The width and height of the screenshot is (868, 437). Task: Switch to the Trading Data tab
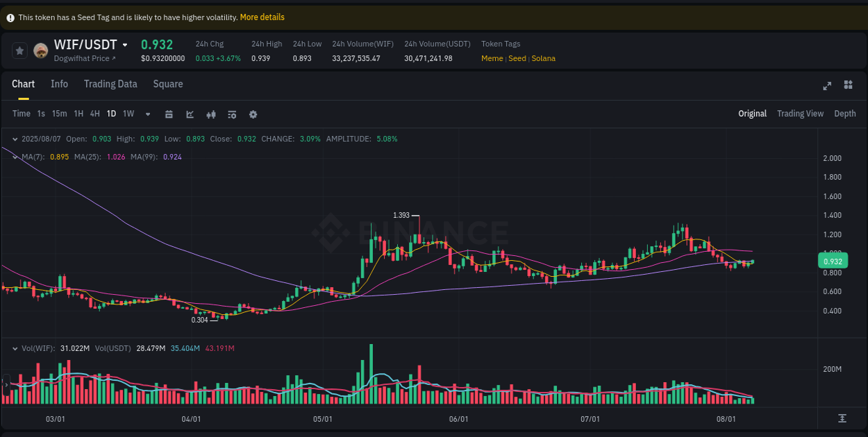coord(110,84)
